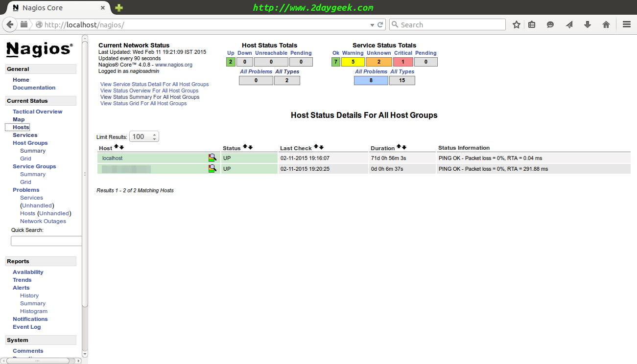Click the site identity globe icon
Image resolution: width=637 pixels, height=364 pixels.
(x=39, y=24)
